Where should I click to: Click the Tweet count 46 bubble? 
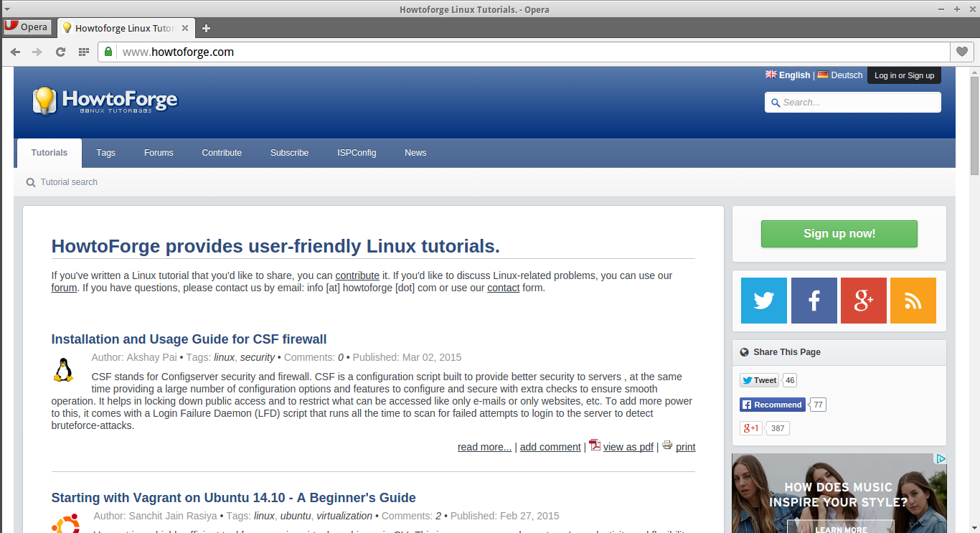pos(789,380)
